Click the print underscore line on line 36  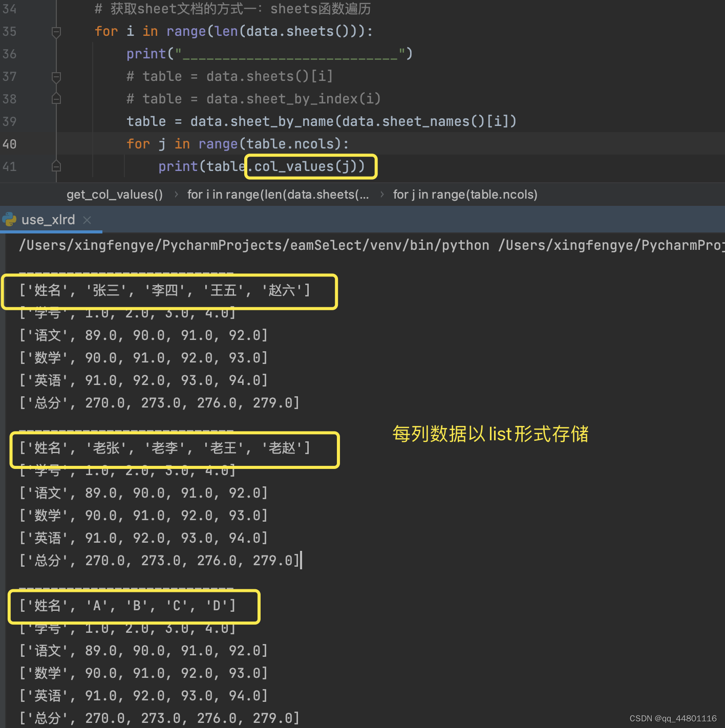[269, 54]
